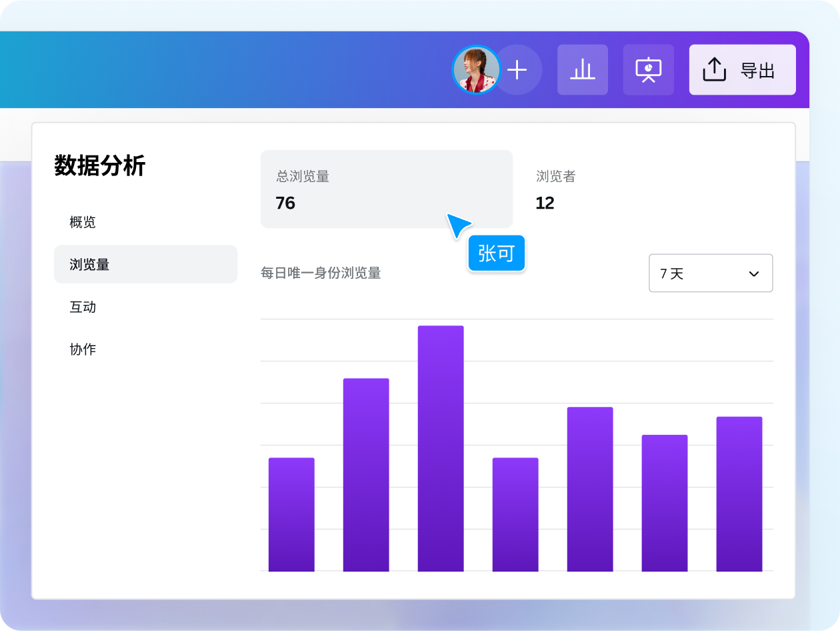
Task: Click the tallest bar in the chart
Action: pyautogui.click(x=441, y=448)
